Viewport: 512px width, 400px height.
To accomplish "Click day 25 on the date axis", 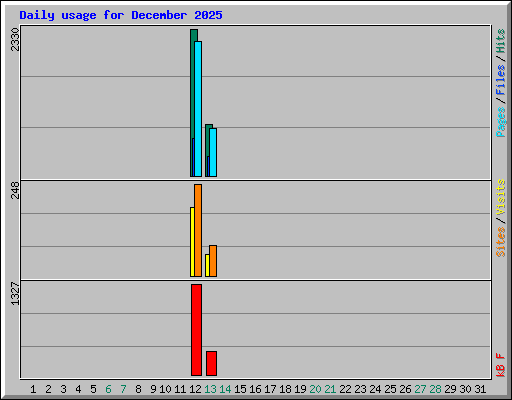I will (x=390, y=389).
